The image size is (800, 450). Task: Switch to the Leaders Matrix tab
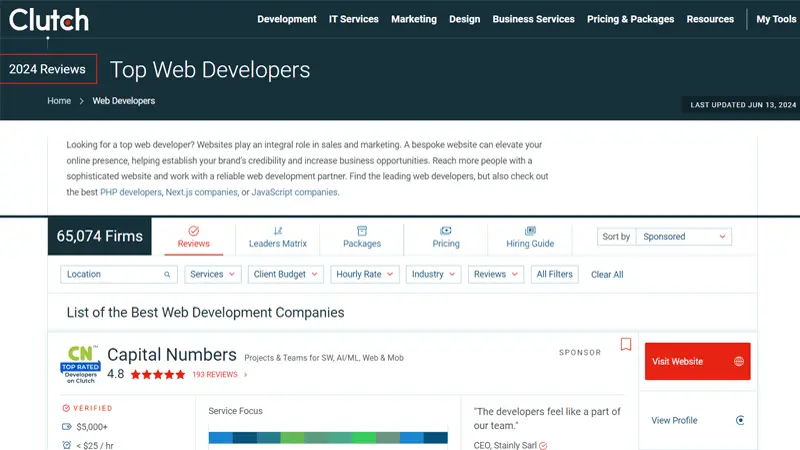(x=278, y=237)
